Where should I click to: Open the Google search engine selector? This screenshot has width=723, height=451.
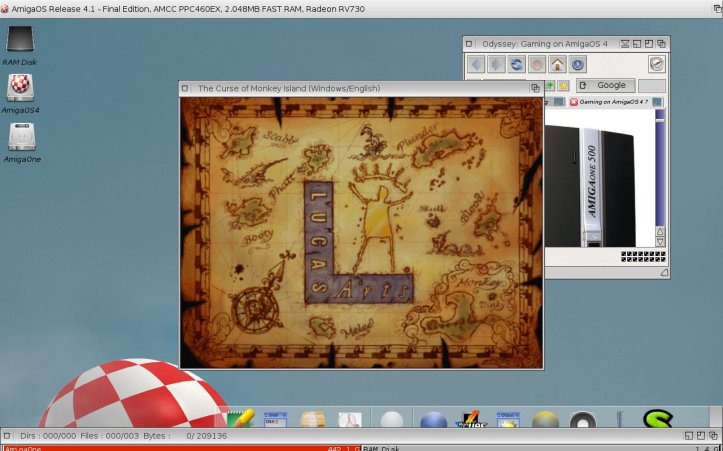coord(605,86)
